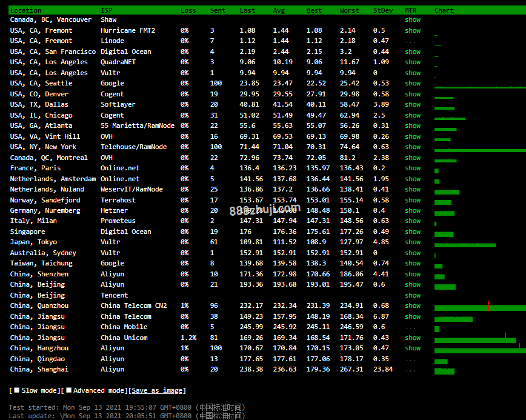Click the Chart column header

(x=444, y=10)
